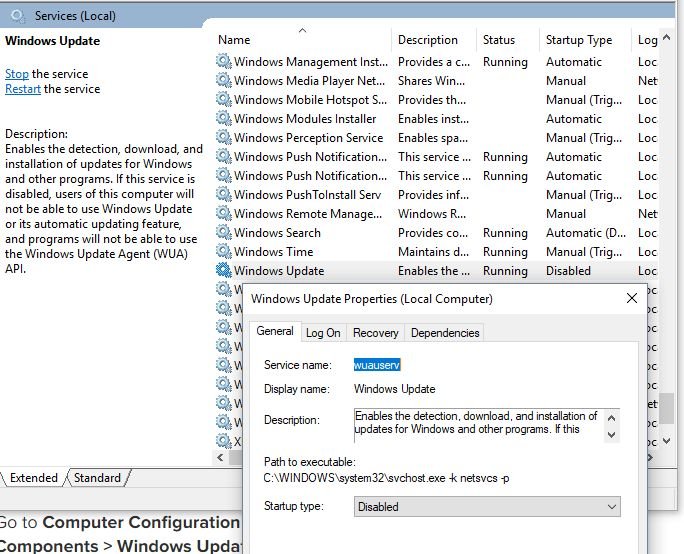
Task: Click the Windows Time service gear icon
Action: pyautogui.click(x=224, y=252)
